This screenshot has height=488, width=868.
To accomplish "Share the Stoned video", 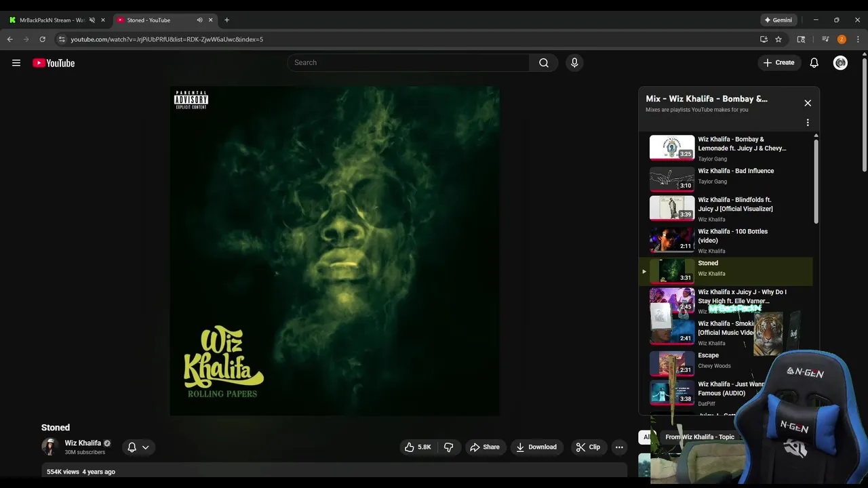I will coord(485,447).
